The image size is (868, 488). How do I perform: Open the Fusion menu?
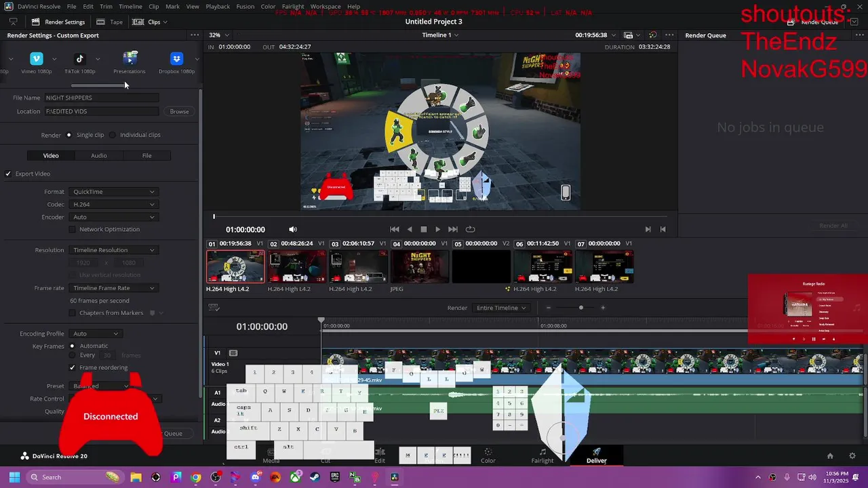[x=245, y=6]
